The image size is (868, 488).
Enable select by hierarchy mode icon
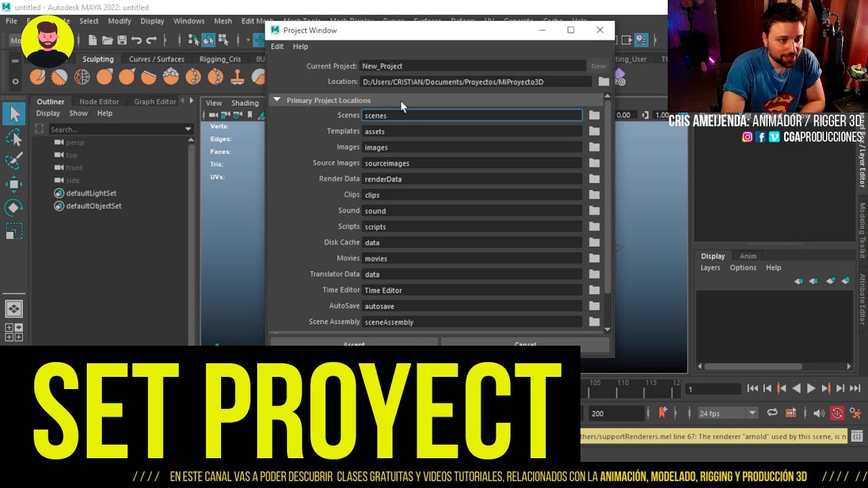(193, 40)
